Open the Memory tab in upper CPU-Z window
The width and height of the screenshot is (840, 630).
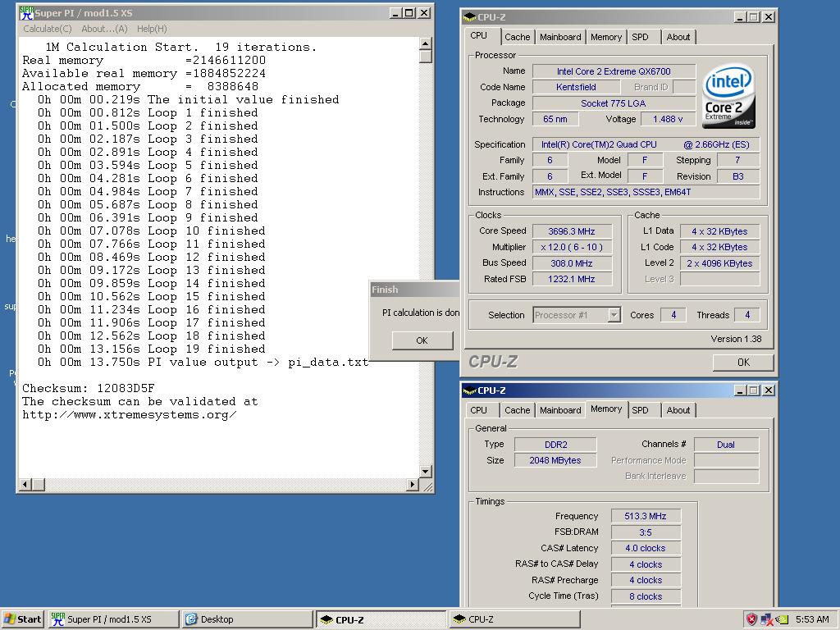click(x=606, y=37)
